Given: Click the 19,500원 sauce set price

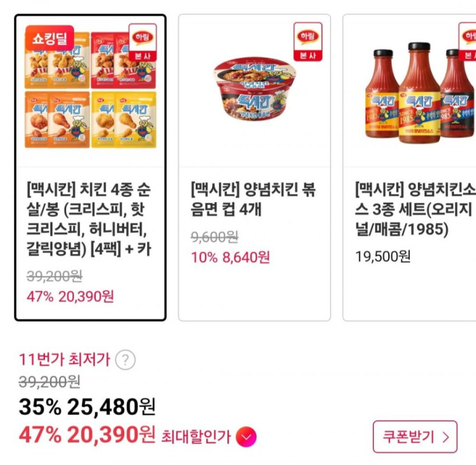Looking at the screenshot, I should coord(383,256).
